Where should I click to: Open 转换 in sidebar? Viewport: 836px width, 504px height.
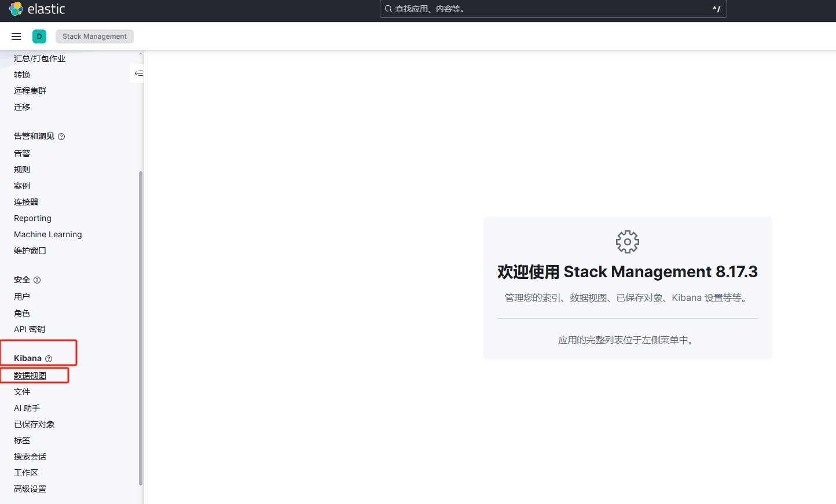point(22,75)
